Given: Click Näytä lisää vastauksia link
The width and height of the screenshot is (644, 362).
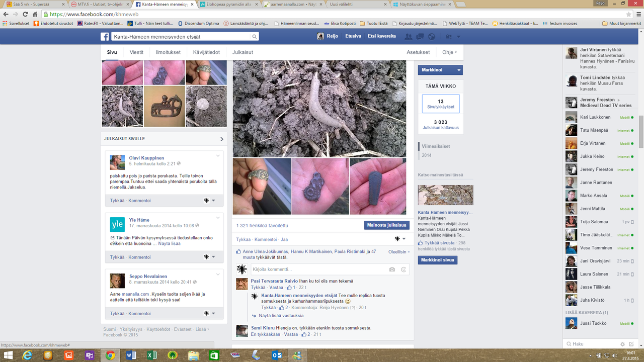Looking at the screenshot, I should [281, 316].
